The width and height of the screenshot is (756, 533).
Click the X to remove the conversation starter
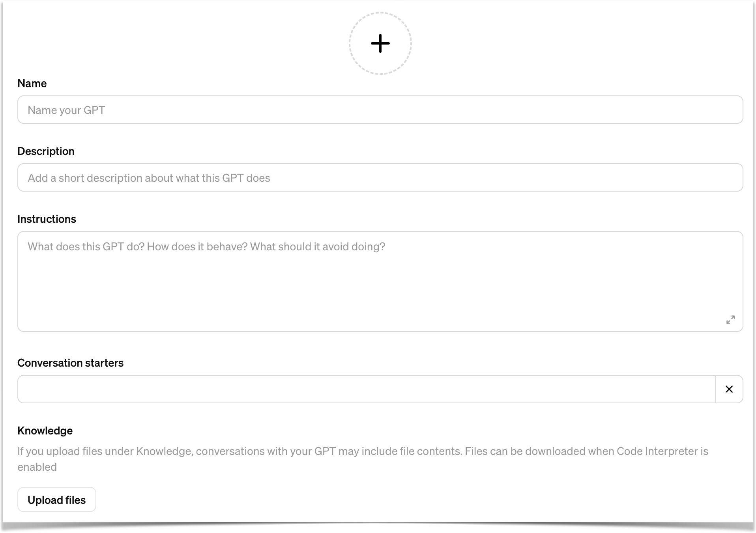[x=729, y=389]
